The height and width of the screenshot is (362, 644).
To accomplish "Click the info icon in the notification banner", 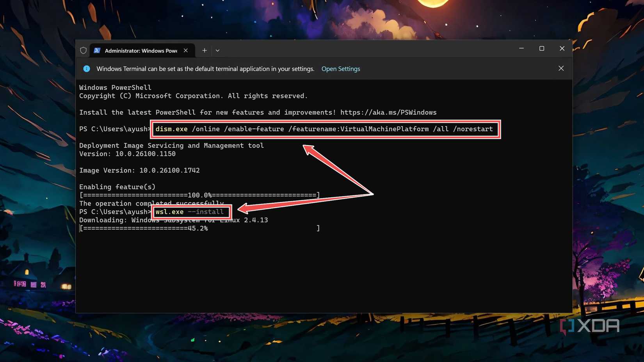I will click(86, 69).
